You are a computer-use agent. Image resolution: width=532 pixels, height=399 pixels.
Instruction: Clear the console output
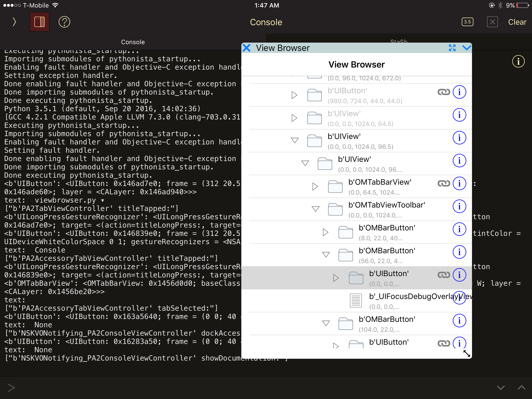[x=517, y=22]
